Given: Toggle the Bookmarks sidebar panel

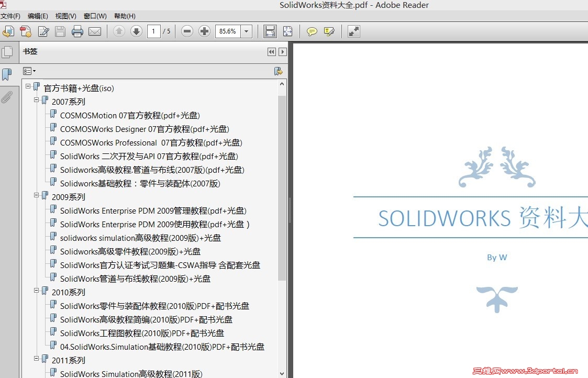Looking at the screenshot, I should pos(7,74).
